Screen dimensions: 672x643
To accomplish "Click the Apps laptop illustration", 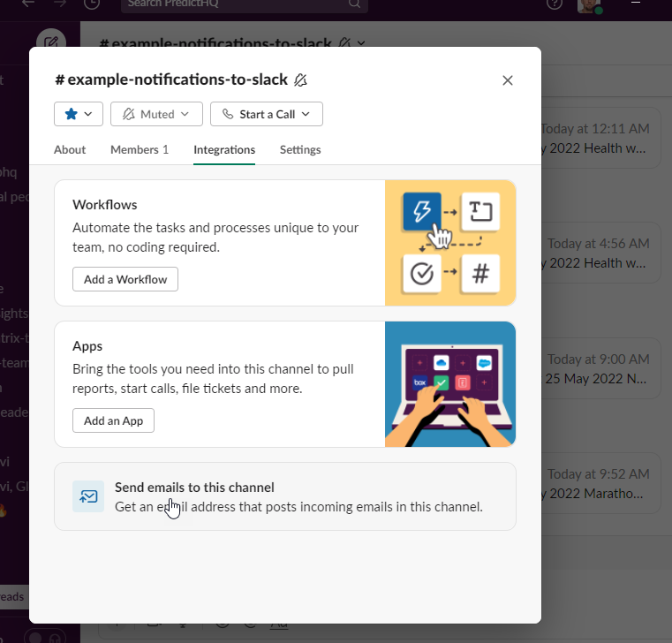I will click(x=450, y=384).
